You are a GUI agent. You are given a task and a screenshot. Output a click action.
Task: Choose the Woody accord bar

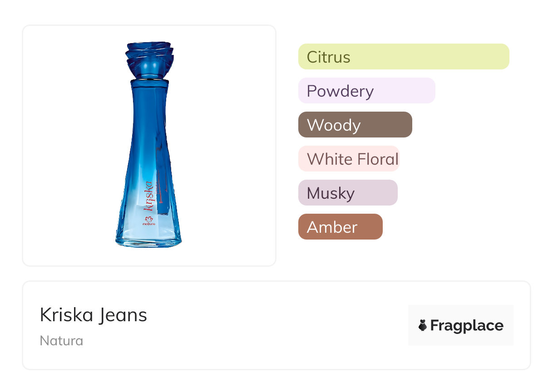[355, 125]
